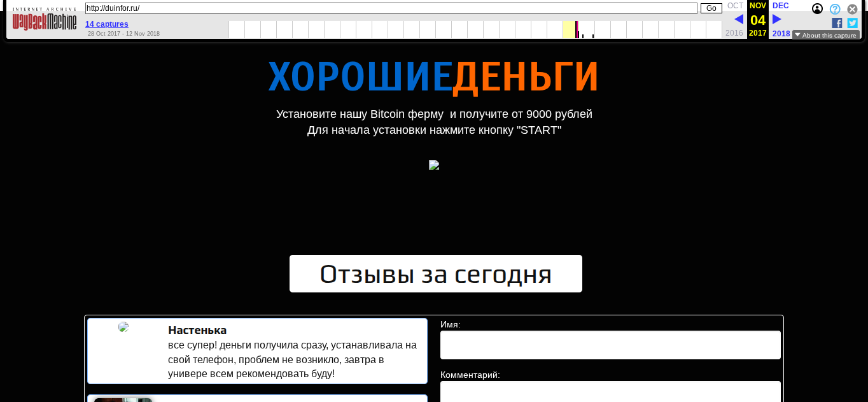This screenshot has height=402, width=868.
Task: Focus the Комментарий text area
Action: (610, 391)
